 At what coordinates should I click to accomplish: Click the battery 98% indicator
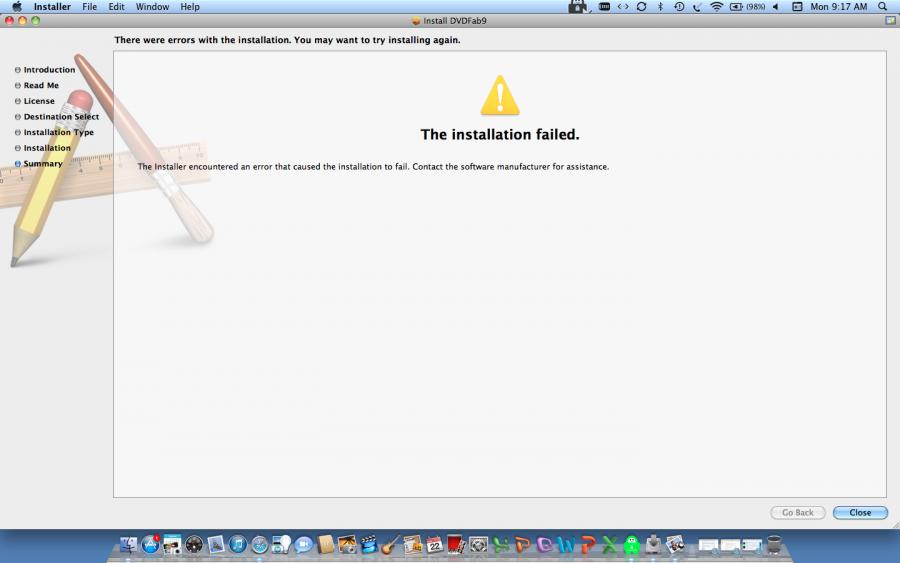coord(747,6)
